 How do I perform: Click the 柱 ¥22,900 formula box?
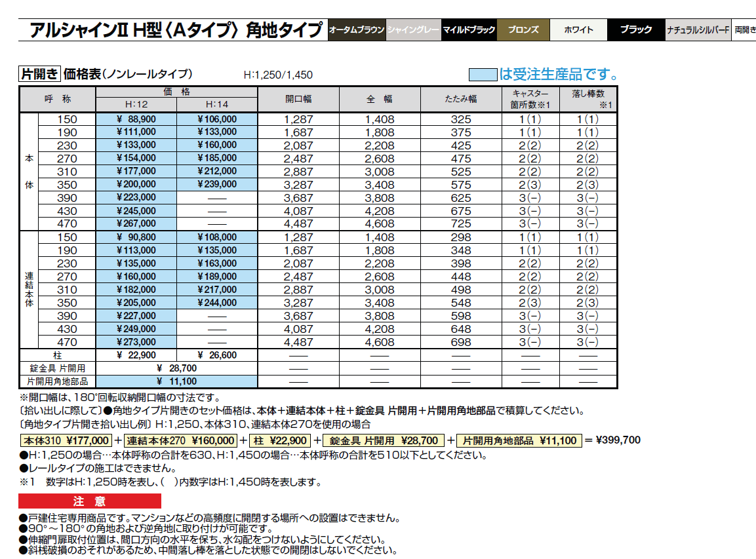click(x=279, y=440)
